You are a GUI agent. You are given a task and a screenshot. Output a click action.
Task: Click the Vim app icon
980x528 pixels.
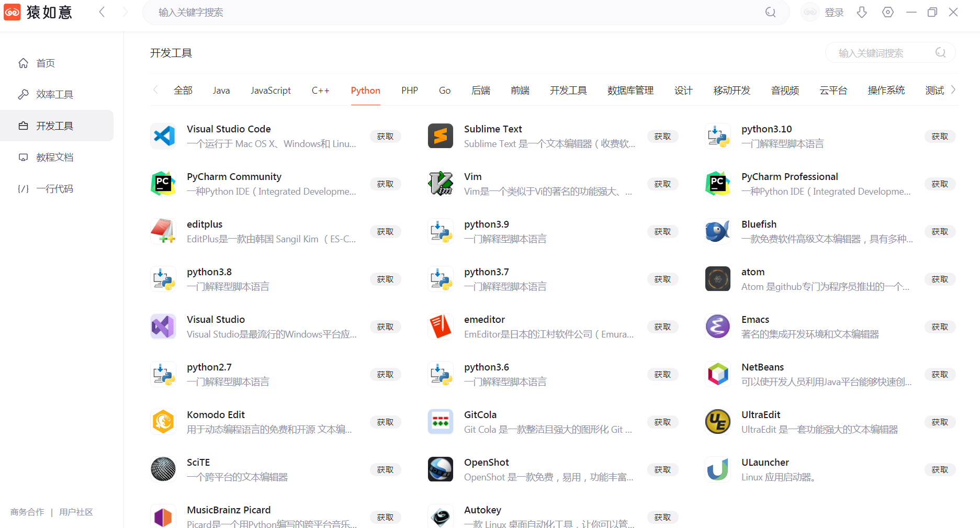[441, 184]
